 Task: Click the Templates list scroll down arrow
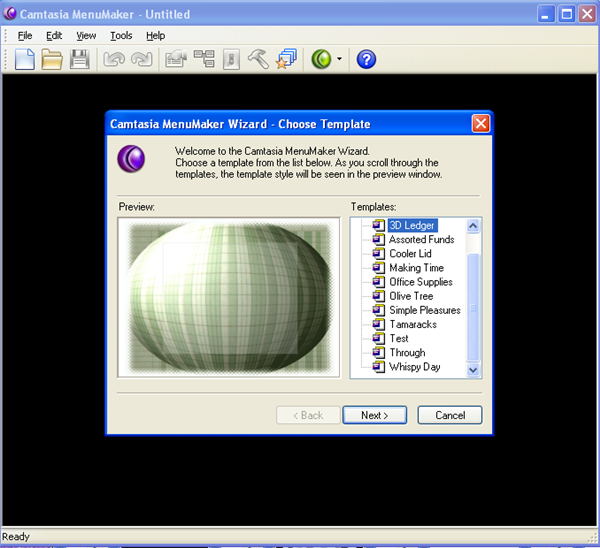473,370
